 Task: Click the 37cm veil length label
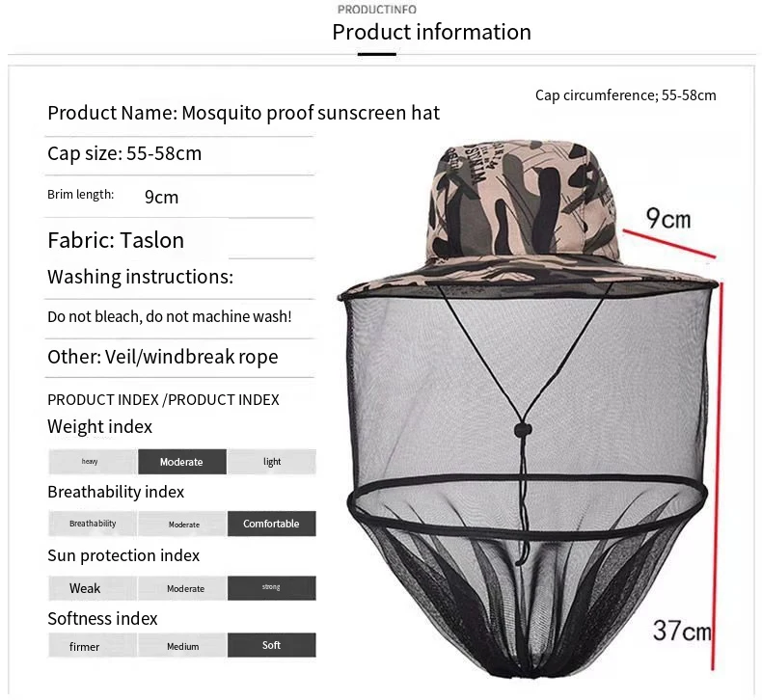(682, 630)
